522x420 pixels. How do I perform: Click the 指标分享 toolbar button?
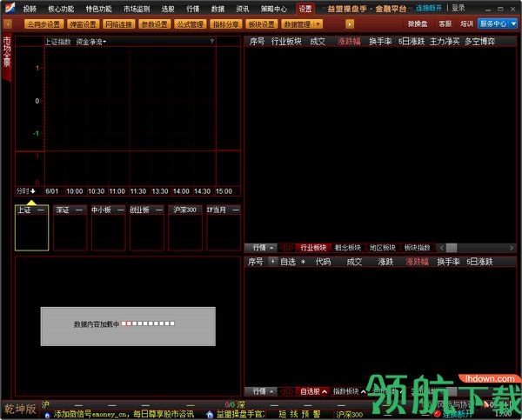[x=225, y=24]
